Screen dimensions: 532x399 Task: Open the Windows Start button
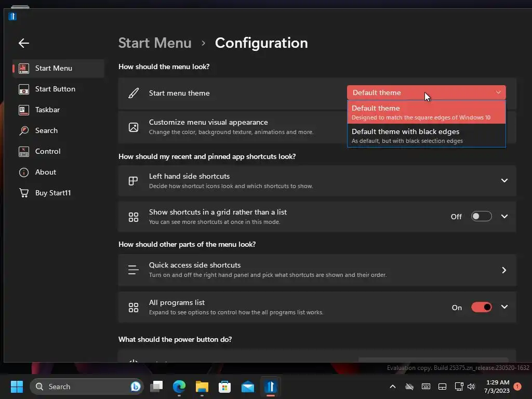tap(17, 387)
